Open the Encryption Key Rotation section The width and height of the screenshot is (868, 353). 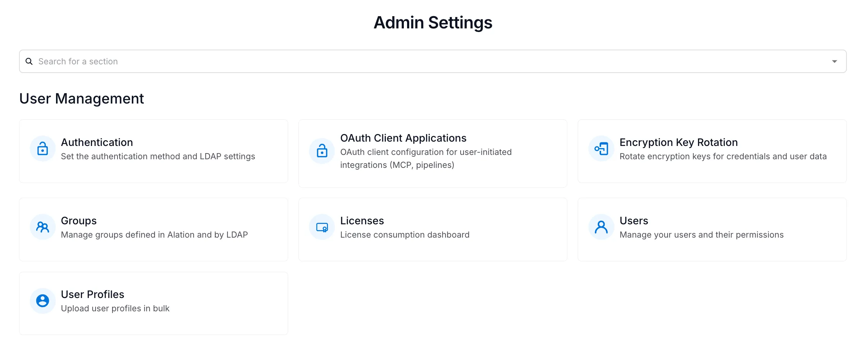(712, 151)
